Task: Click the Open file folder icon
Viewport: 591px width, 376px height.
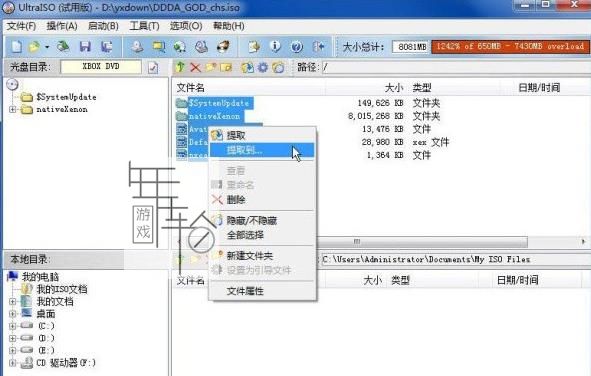Action: (x=34, y=47)
